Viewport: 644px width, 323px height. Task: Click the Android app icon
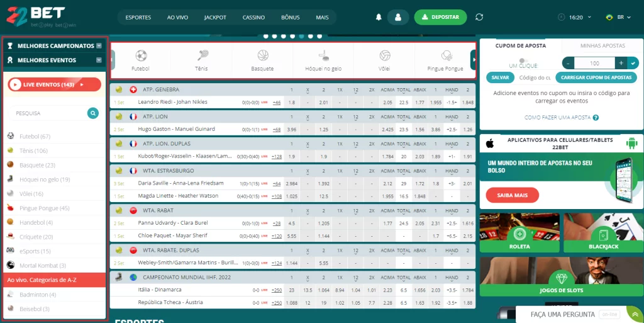point(631,144)
